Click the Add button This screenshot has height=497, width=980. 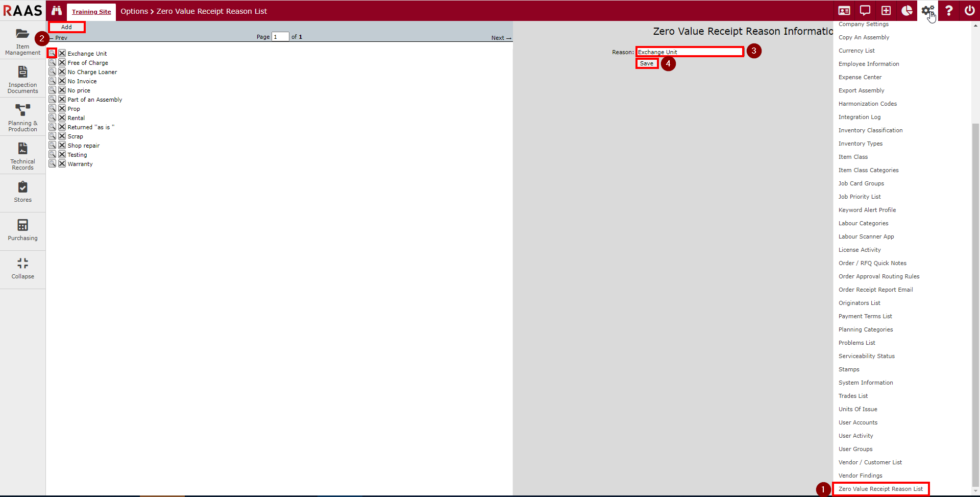click(x=67, y=27)
